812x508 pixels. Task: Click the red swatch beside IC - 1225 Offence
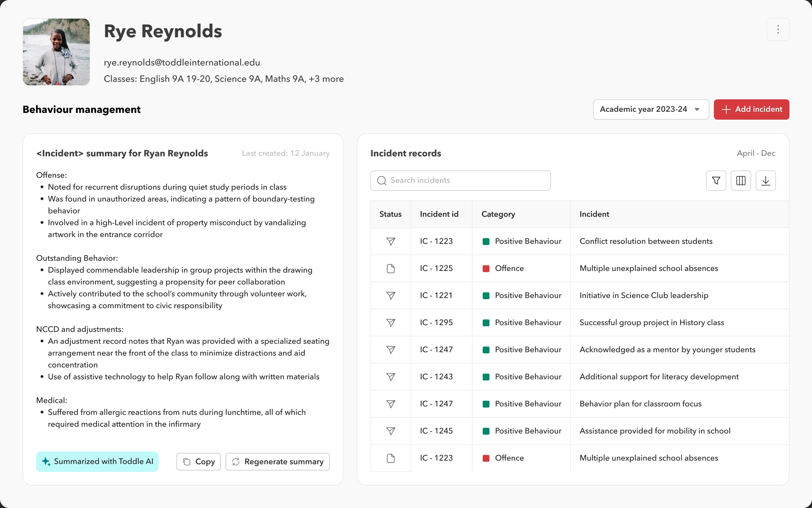pyautogui.click(x=486, y=269)
